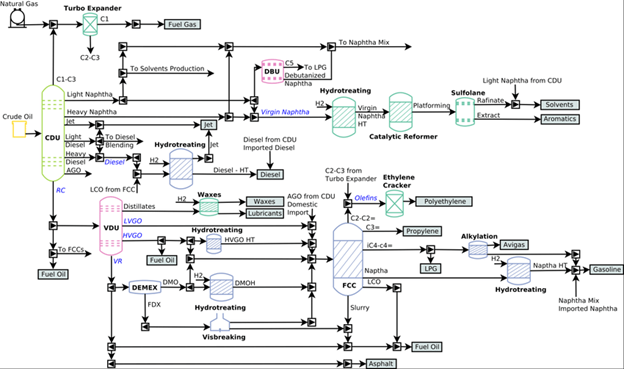The image size is (624, 369).
Task: Select the Polyethylene product box
Action: (444, 201)
